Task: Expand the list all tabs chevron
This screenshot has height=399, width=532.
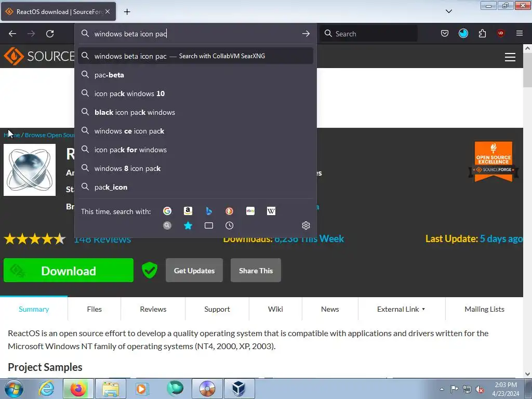Action: (x=448, y=11)
